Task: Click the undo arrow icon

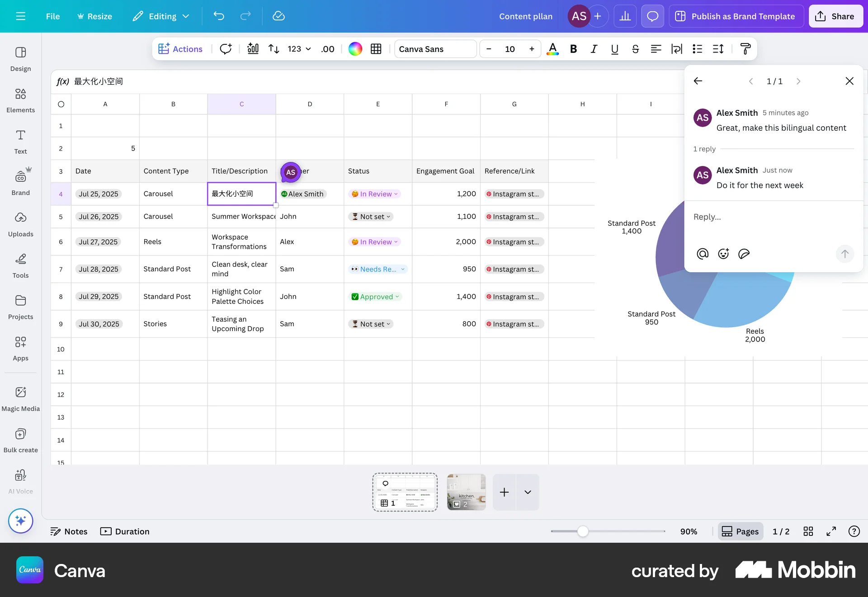Action: 219,16
